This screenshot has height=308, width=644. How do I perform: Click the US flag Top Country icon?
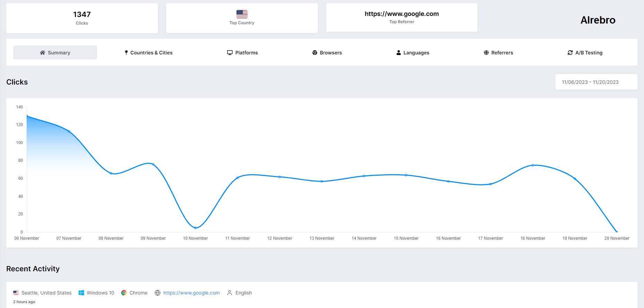click(242, 14)
